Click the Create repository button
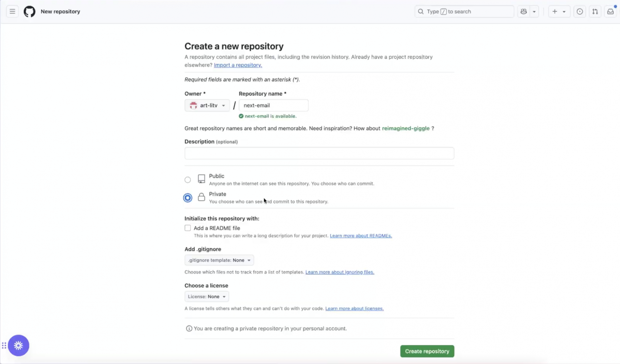Image resolution: width=620 pixels, height=364 pixels. [427, 351]
